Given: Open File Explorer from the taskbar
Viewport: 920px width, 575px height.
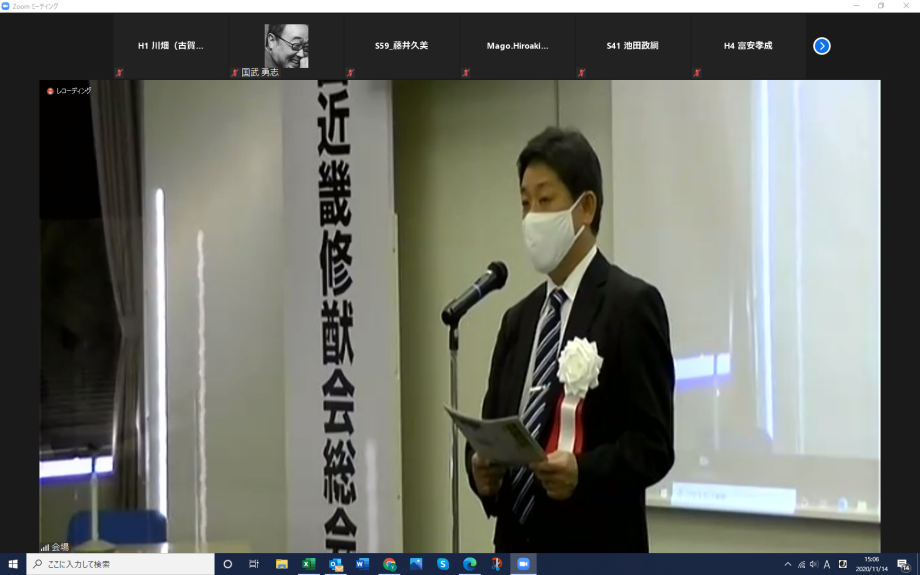Looking at the screenshot, I should 282,564.
